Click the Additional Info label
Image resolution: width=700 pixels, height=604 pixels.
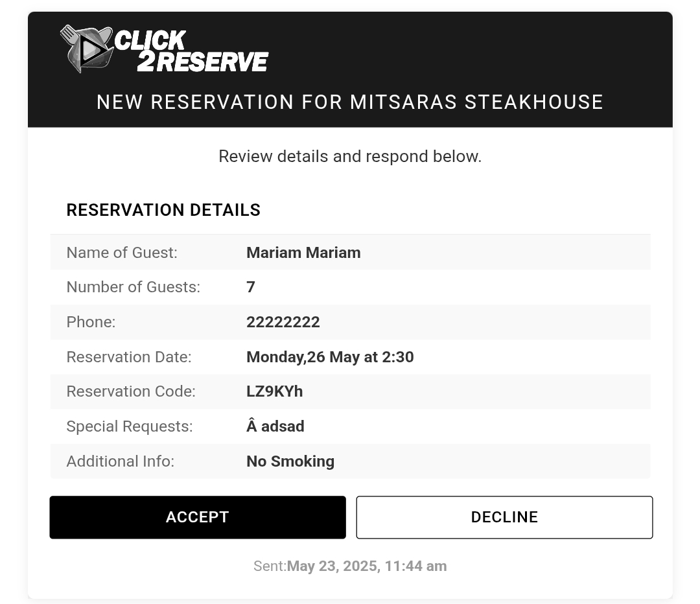[x=120, y=461]
